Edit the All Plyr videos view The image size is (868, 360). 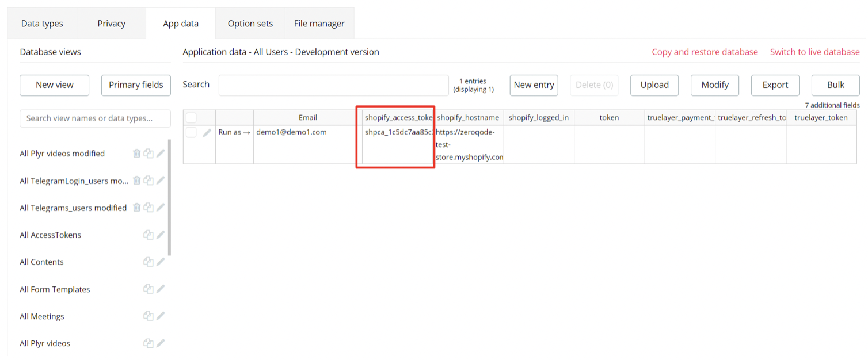[161, 343]
